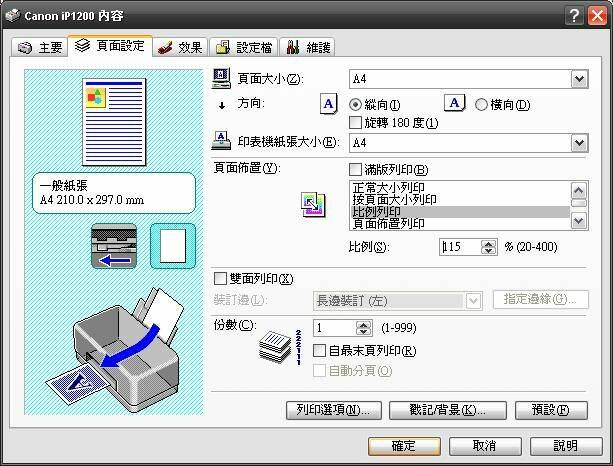Increase 比例 value with spinner up

489,243
